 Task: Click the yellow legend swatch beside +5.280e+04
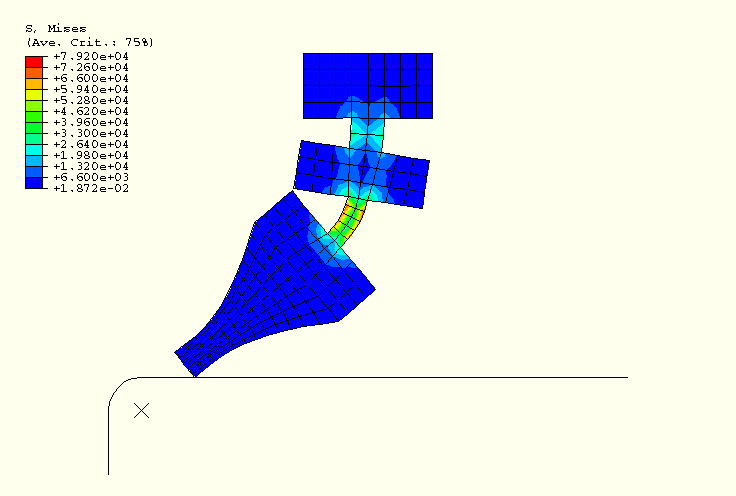(34, 95)
